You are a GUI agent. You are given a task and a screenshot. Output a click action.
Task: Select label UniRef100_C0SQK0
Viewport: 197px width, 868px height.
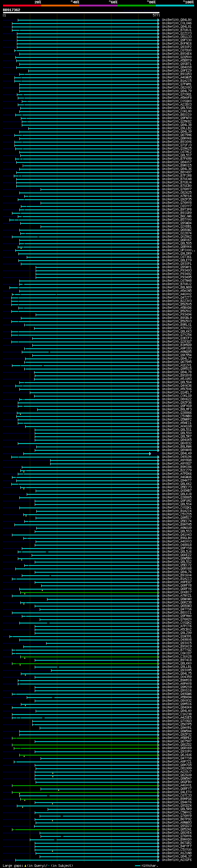(177, 101)
